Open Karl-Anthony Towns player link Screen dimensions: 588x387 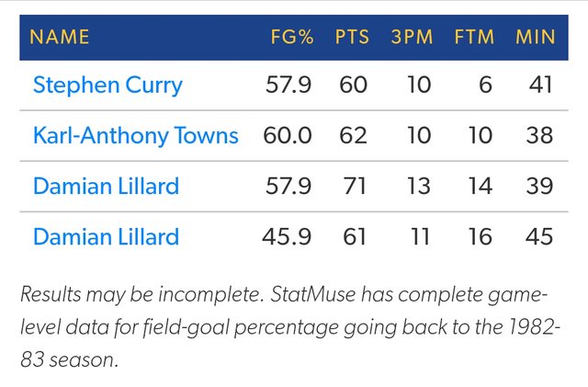[x=135, y=136]
